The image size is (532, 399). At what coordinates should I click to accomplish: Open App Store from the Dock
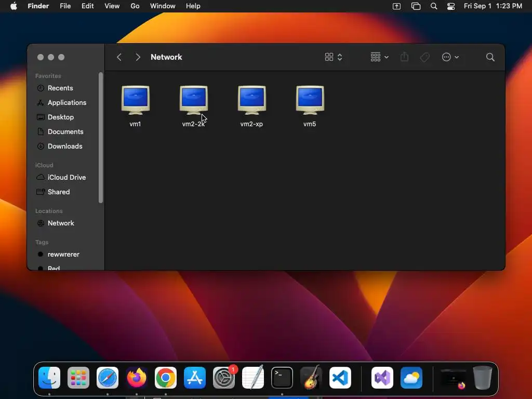[x=195, y=377]
